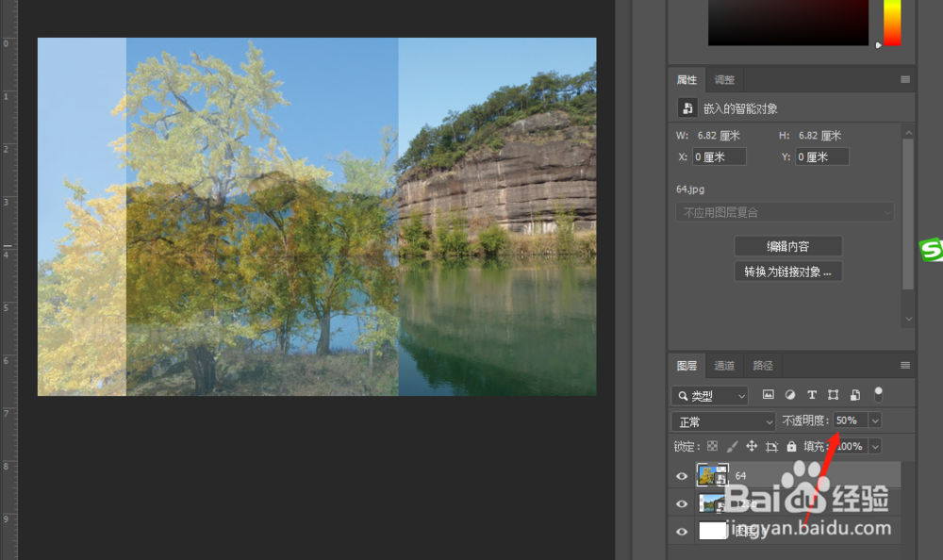Filter layers by smart objects icon

click(x=854, y=395)
